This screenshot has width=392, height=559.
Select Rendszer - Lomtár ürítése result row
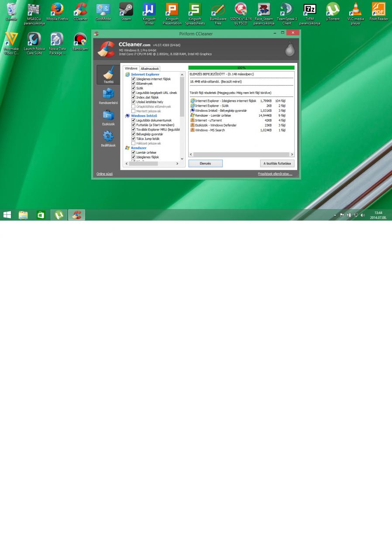click(238, 115)
